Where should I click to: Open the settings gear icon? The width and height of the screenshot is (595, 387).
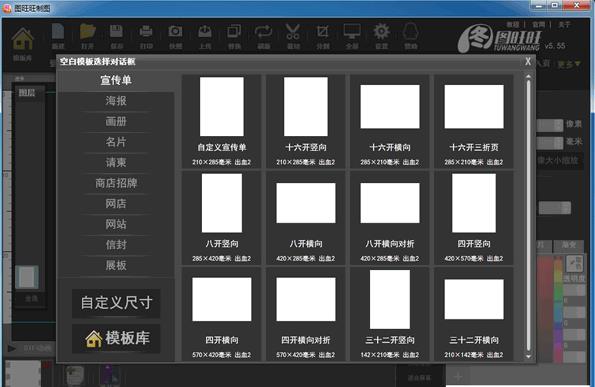[x=381, y=32]
